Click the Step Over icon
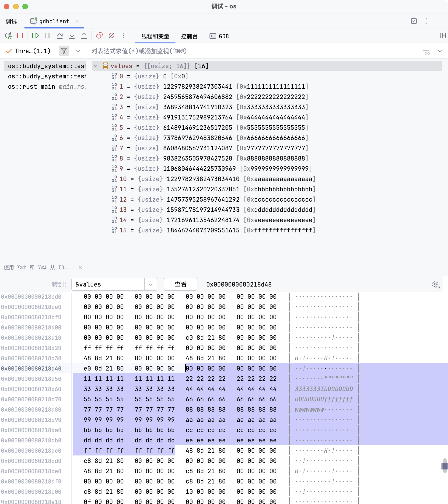 tap(60, 36)
